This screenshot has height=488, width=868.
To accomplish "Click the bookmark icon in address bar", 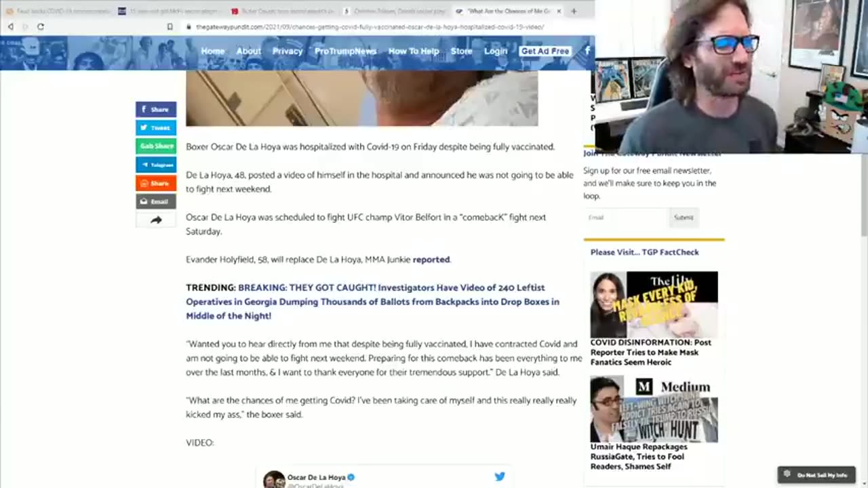I will click(170, 26).
